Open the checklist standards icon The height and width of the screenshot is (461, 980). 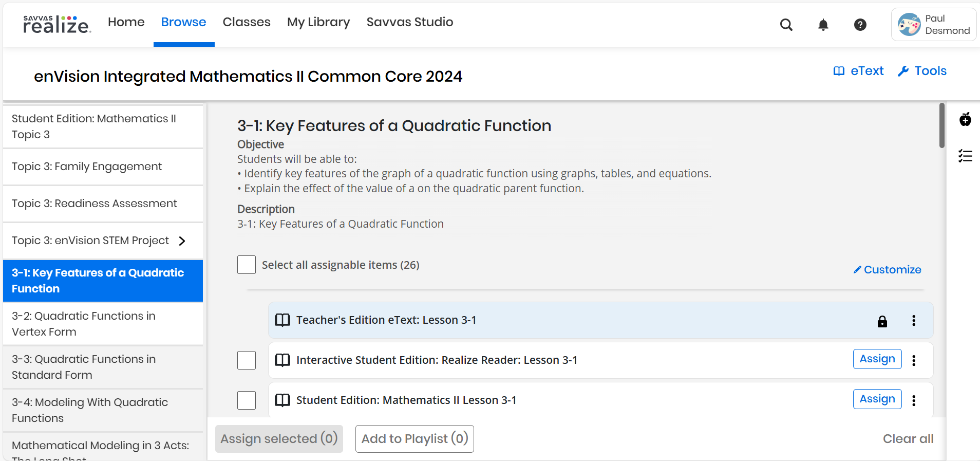pyautogui.click(x=965, y=156)
